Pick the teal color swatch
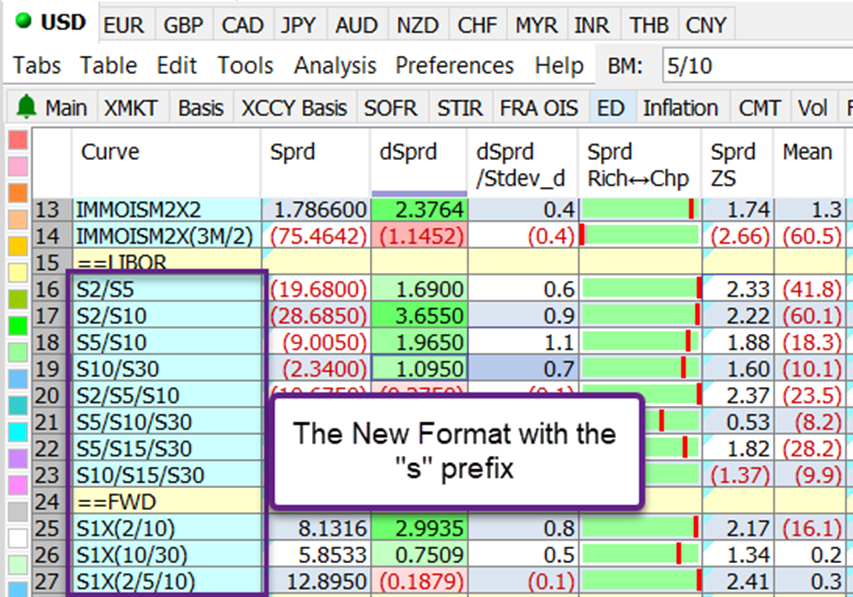 coord(18,405)
